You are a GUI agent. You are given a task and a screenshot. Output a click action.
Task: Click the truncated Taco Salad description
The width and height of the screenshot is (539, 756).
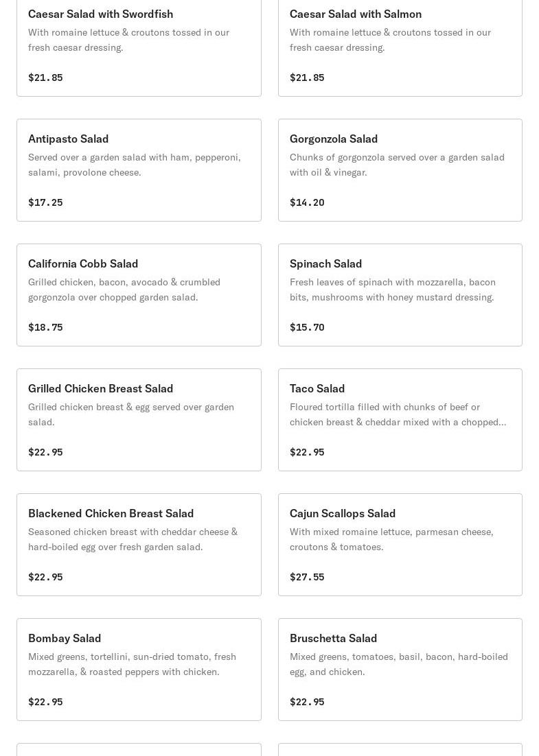click(398, 414)
